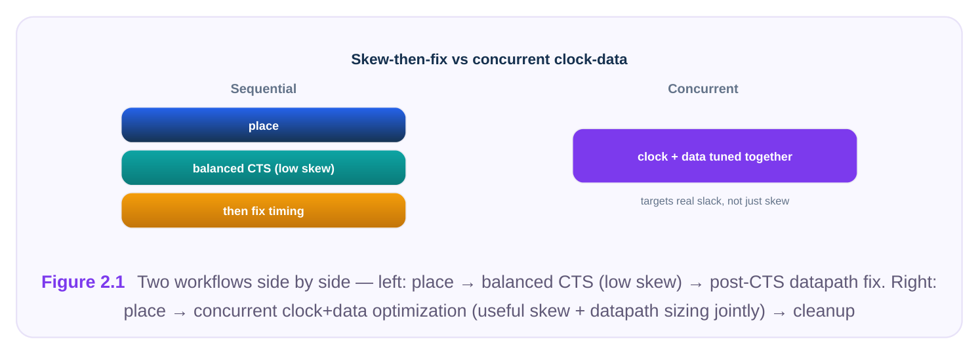This screenshot has width=980, height=354.
Task: Click the arrow before "concurrent clock+data optimization"
Action: pos(180,312)
